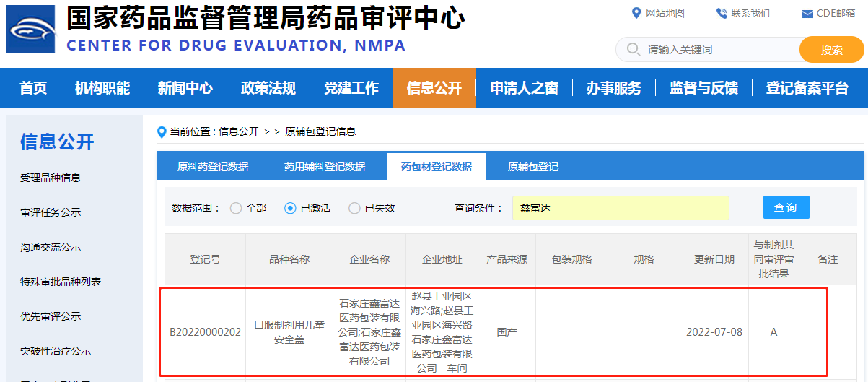Click the contact us phone icon
868x382 pixels.
(x=721, y=13)
